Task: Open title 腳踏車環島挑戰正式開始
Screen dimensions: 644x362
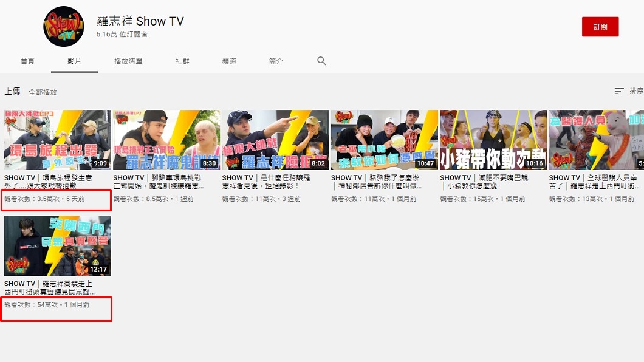Action: pos(158,182)
